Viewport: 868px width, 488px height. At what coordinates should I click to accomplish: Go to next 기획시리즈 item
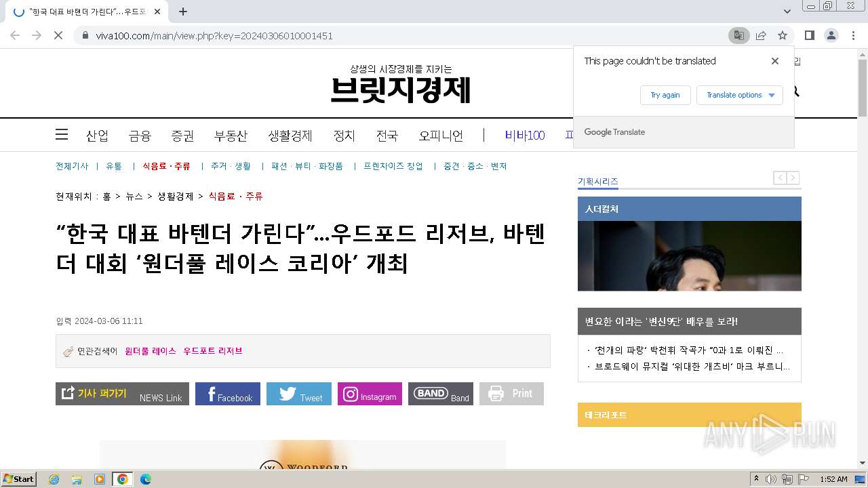793,178
